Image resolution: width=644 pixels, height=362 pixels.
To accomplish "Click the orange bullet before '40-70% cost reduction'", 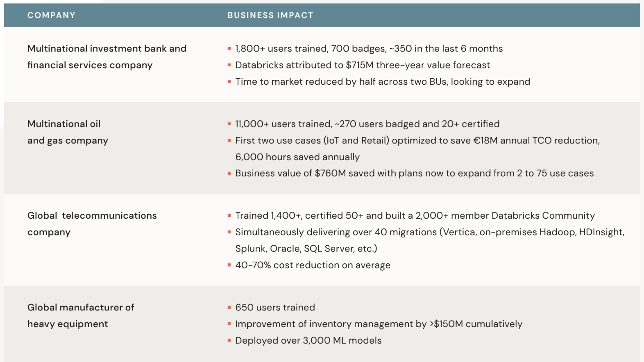I will pos(229,265).
